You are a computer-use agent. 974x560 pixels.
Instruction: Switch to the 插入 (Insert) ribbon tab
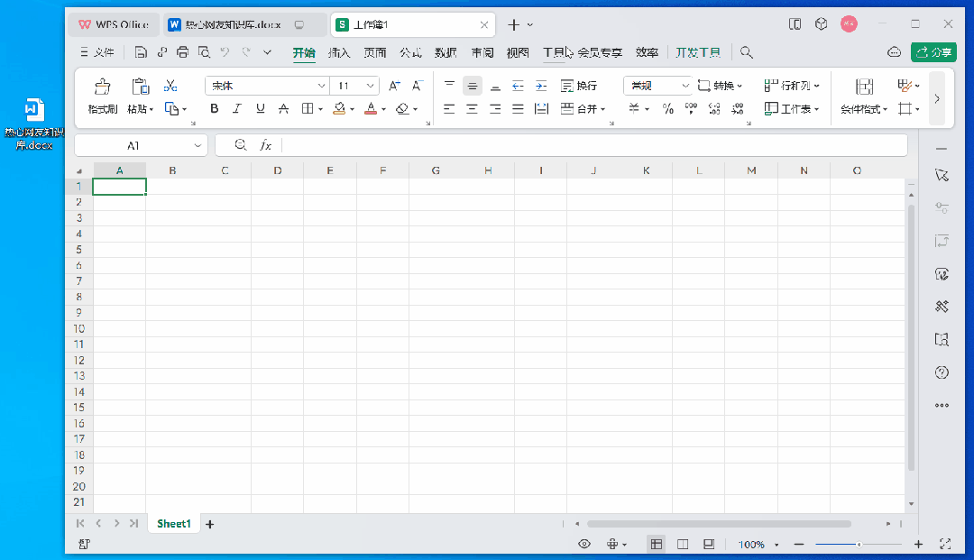(x=339, y=52)
